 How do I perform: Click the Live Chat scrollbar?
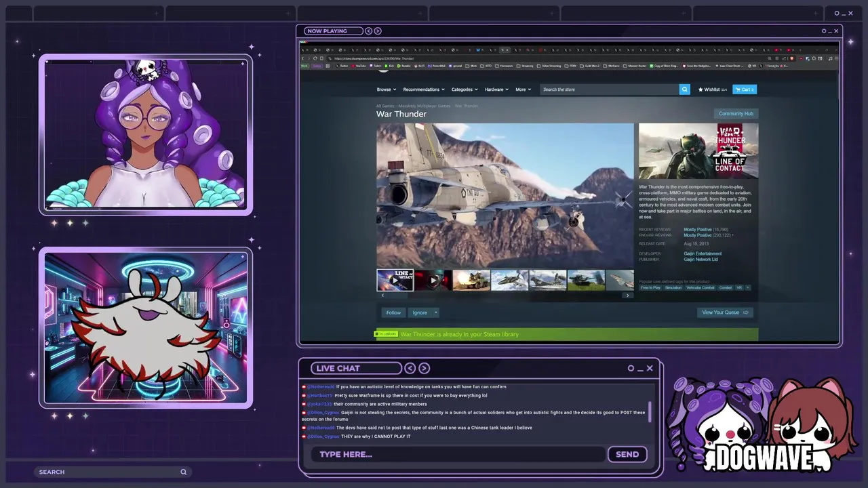650,411
